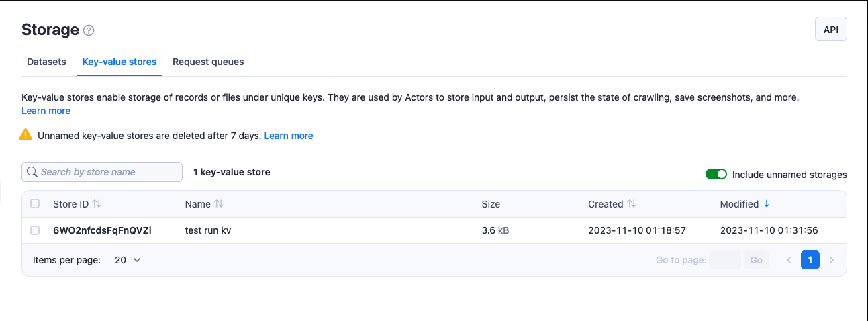Viewport: 868px width, 321px height.
Task: Disable Include unnamed storages toggle
Action: [716, 175]
